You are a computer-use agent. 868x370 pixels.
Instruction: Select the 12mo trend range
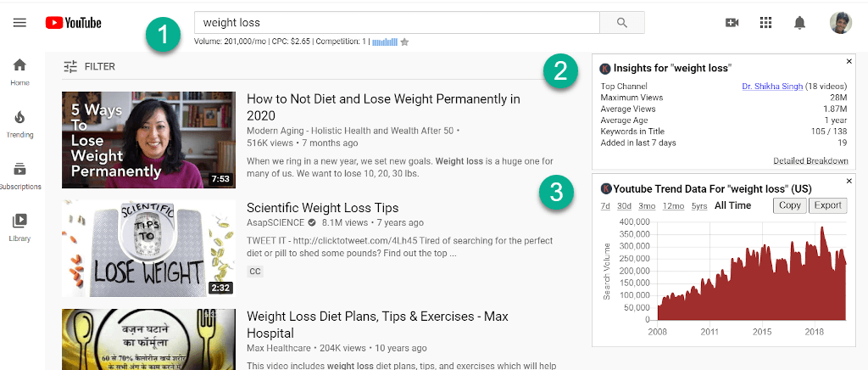point(673,205)
